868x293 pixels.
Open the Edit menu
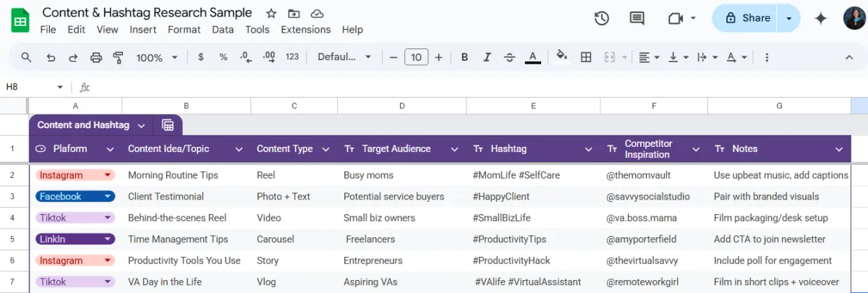(76, 30)
